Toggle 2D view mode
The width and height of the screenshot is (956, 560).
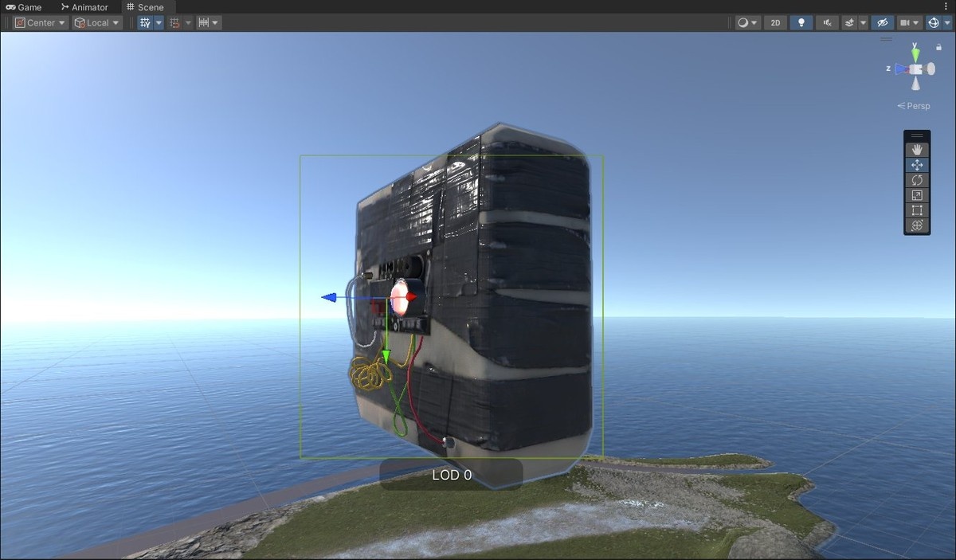point(775,23)
